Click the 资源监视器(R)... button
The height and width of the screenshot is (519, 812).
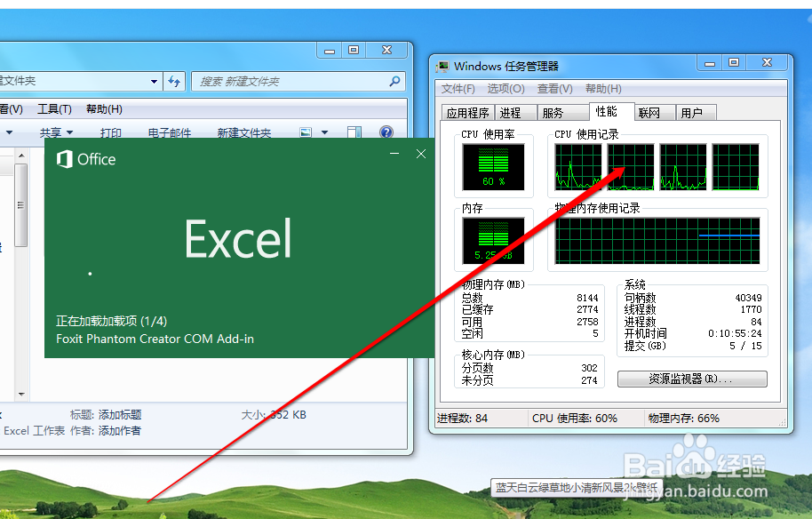(692, 379)
